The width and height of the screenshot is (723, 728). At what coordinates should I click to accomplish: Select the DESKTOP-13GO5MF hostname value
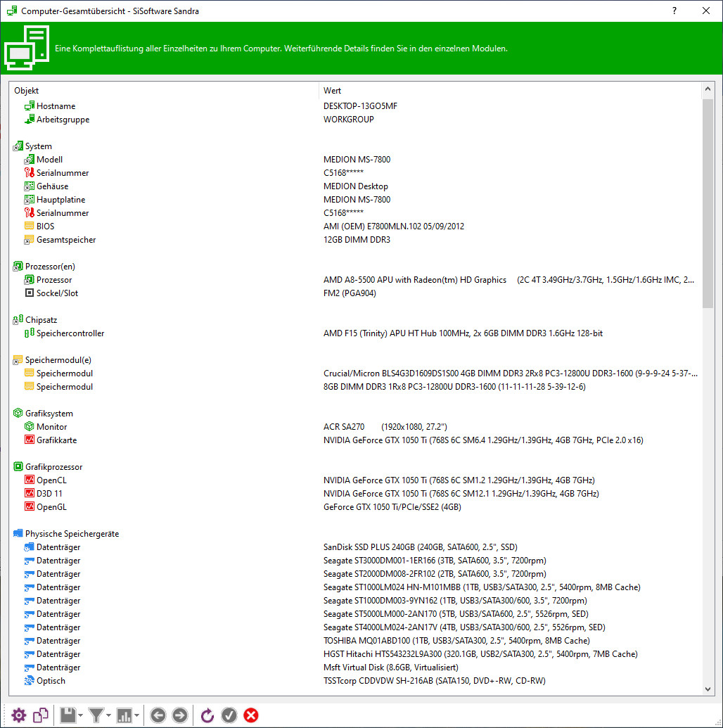tap(360, 106)
